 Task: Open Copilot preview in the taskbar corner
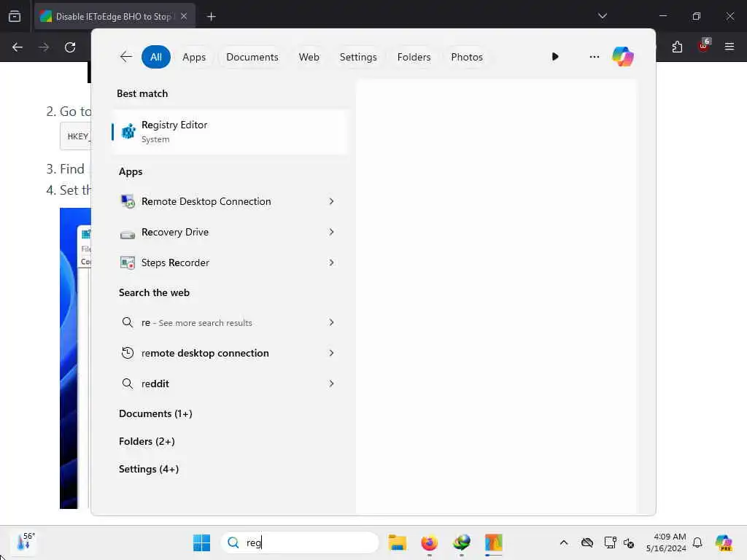click(724, 542)
